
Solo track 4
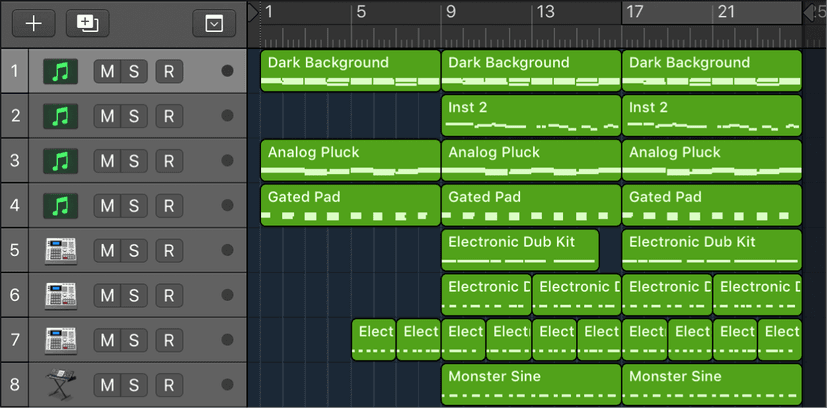point(134,206)
